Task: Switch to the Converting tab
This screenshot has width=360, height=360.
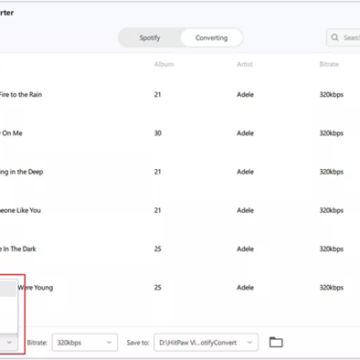Action: 211,38
